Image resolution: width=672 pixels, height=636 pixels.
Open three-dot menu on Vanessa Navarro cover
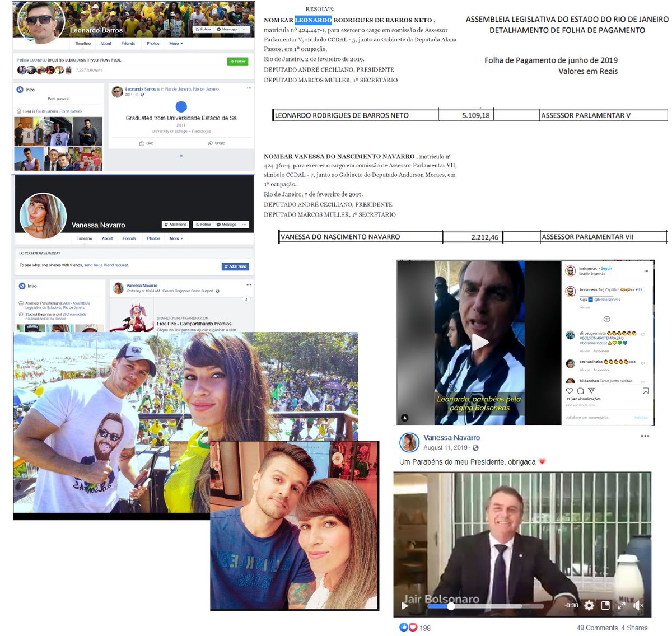(245, 225)
